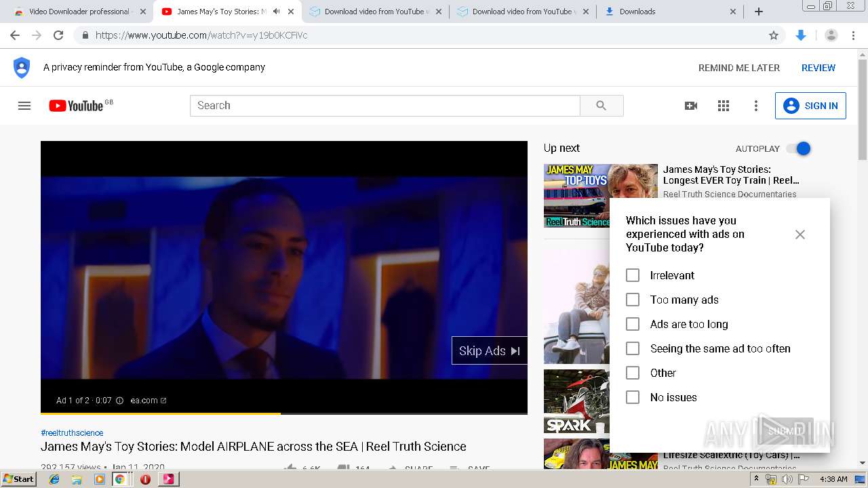Screen dimensions: 868x488
Task: Open the Video Downloader extension icon
Action: [x=801, y=35]
